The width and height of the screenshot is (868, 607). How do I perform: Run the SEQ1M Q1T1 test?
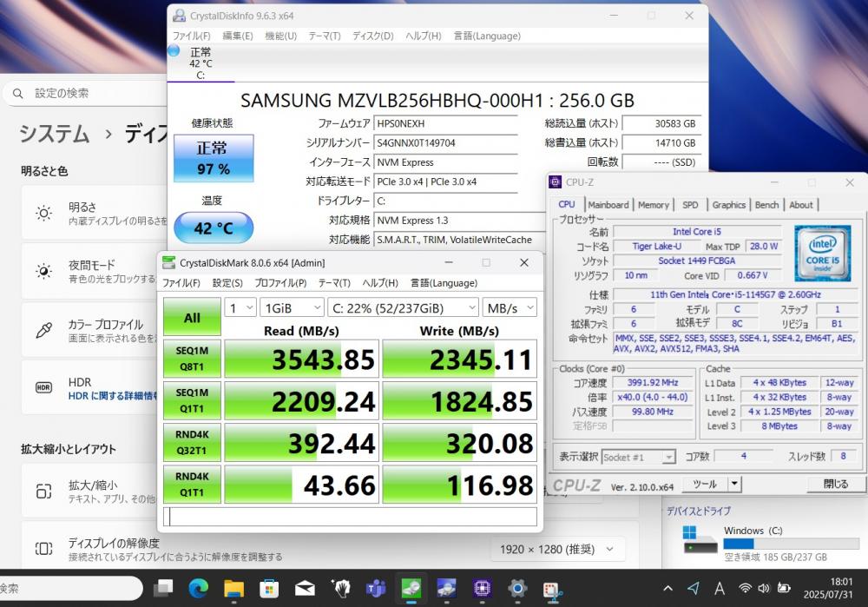[192, 400]
